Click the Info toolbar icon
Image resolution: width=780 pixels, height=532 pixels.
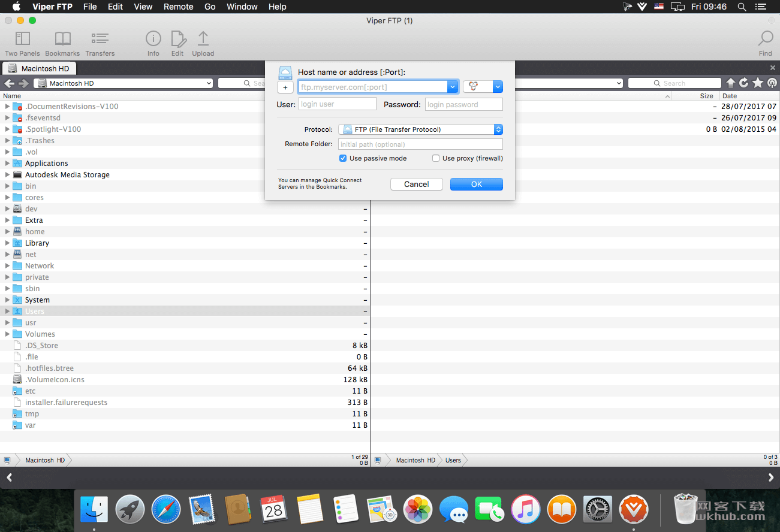153,43
